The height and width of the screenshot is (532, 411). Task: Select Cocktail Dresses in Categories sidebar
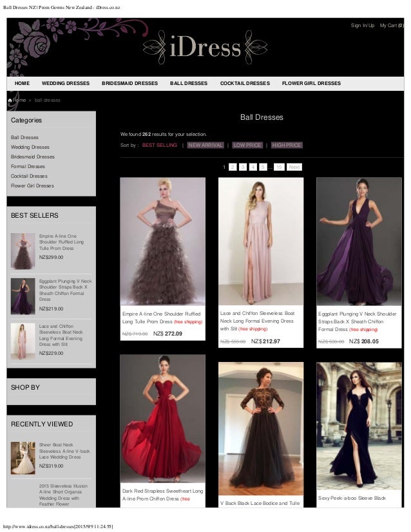pyautogui.click(x=29, y=176)
